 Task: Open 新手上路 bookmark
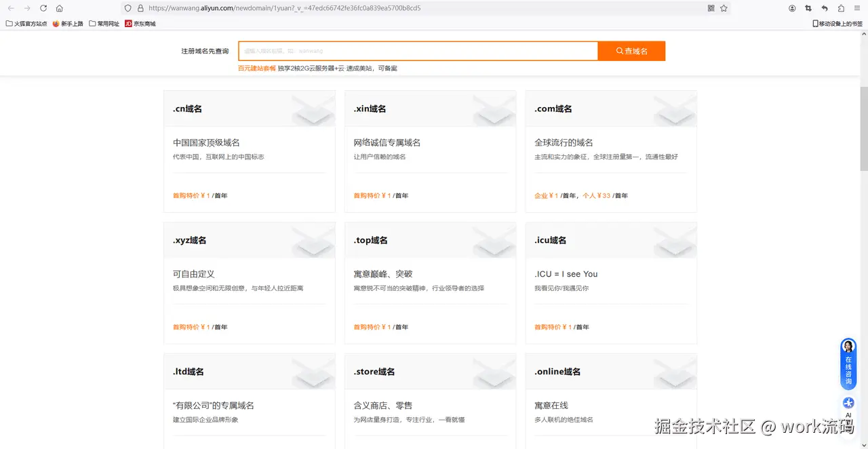(x=68, y=24)
